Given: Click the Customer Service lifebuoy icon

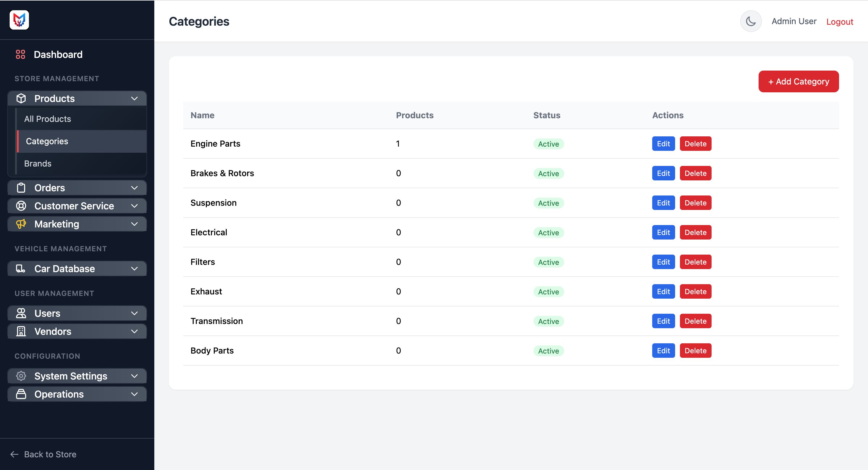Looking at the screenshot, I should pos(21,206).
